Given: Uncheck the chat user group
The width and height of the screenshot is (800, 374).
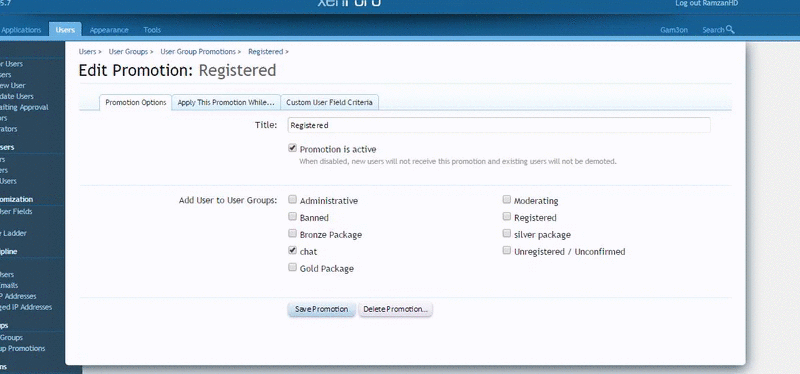Looking at the screenshot, I should (292, 250).
